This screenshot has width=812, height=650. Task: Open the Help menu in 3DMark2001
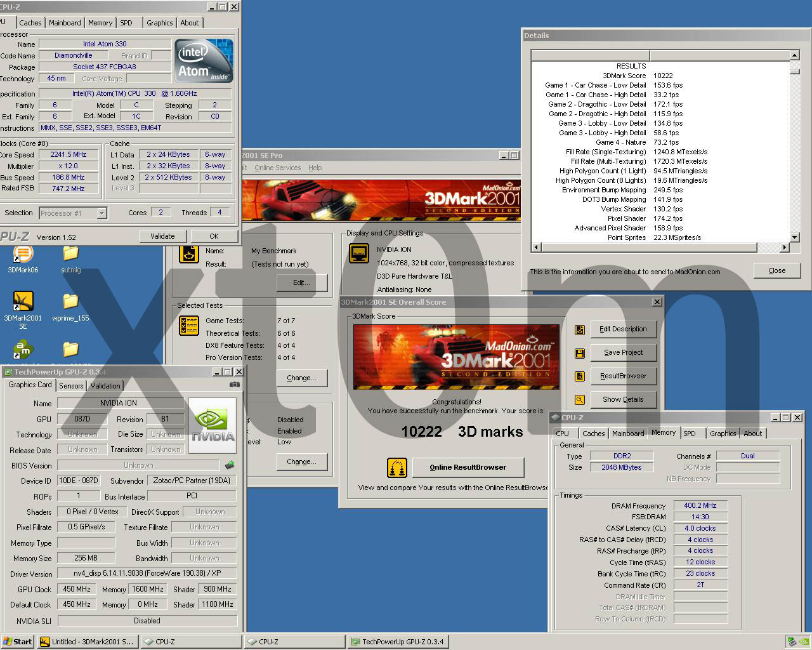(315, 168)
